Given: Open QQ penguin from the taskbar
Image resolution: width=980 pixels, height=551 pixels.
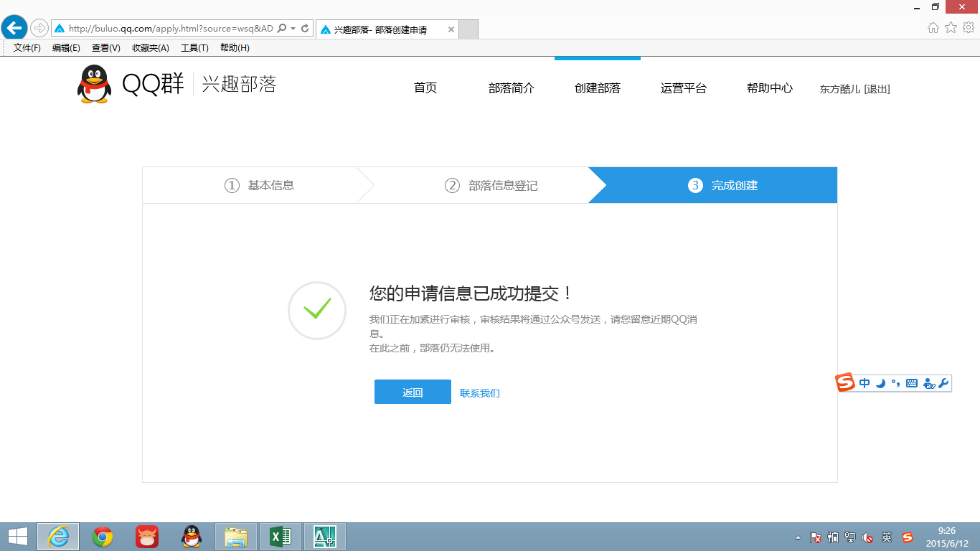Looking at the screenshot, I should click(192, 537).
